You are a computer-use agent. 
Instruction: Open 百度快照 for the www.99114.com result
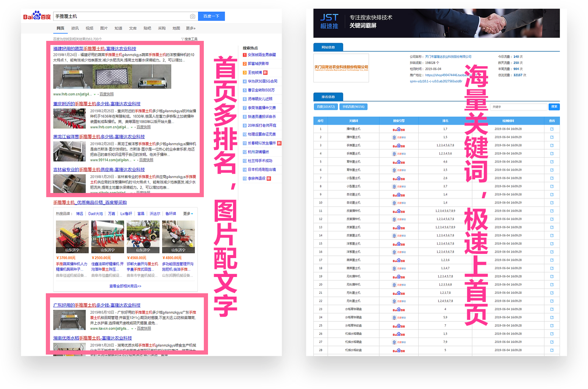[146, 160]
